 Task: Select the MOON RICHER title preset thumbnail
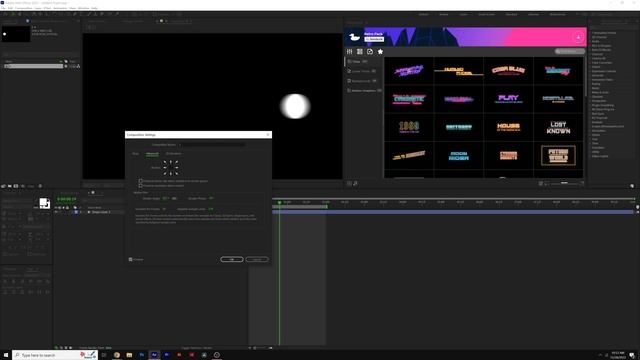coord(458,156)
